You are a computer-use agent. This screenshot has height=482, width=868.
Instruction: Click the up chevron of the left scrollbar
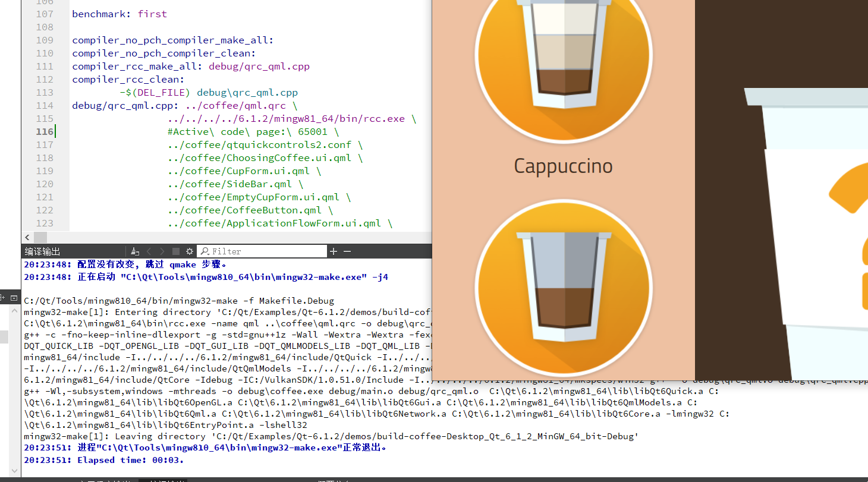[14, 310]
